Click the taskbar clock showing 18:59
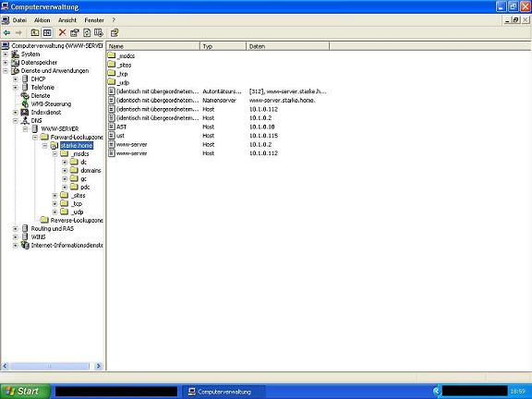 517,392
